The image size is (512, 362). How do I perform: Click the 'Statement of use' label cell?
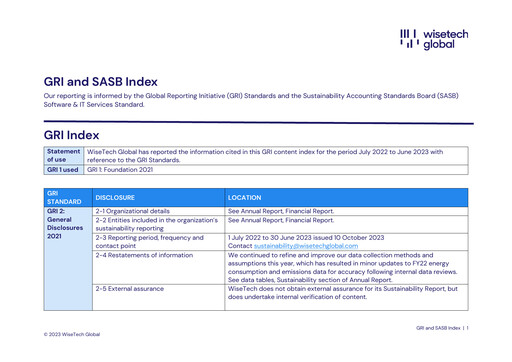(x=64, y=155)
